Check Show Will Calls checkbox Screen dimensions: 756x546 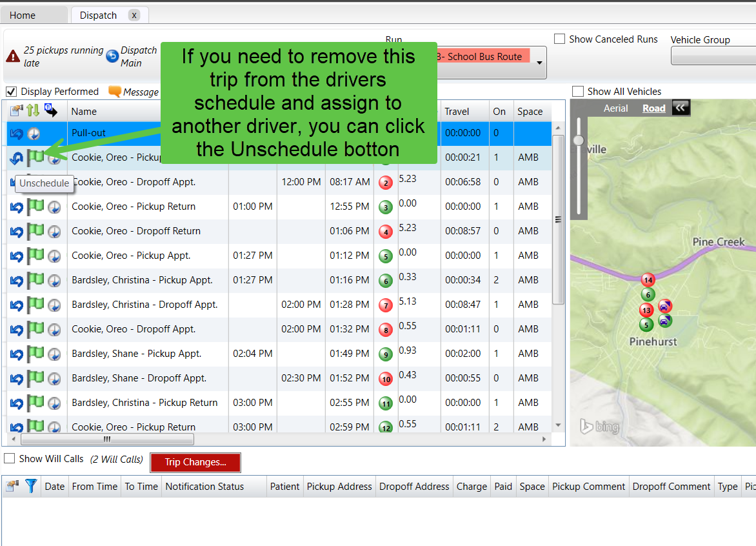pyautogui.click(x=9, y=458)
